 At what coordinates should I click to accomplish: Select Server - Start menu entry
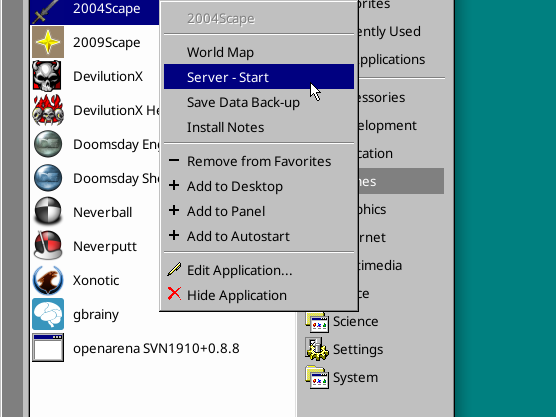[259, 77]
